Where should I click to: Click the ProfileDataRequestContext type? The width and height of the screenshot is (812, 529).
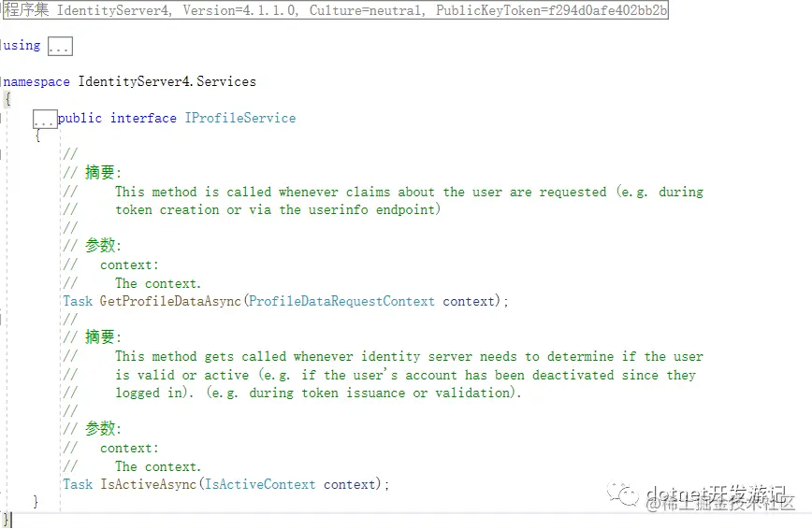pos(341,301)
